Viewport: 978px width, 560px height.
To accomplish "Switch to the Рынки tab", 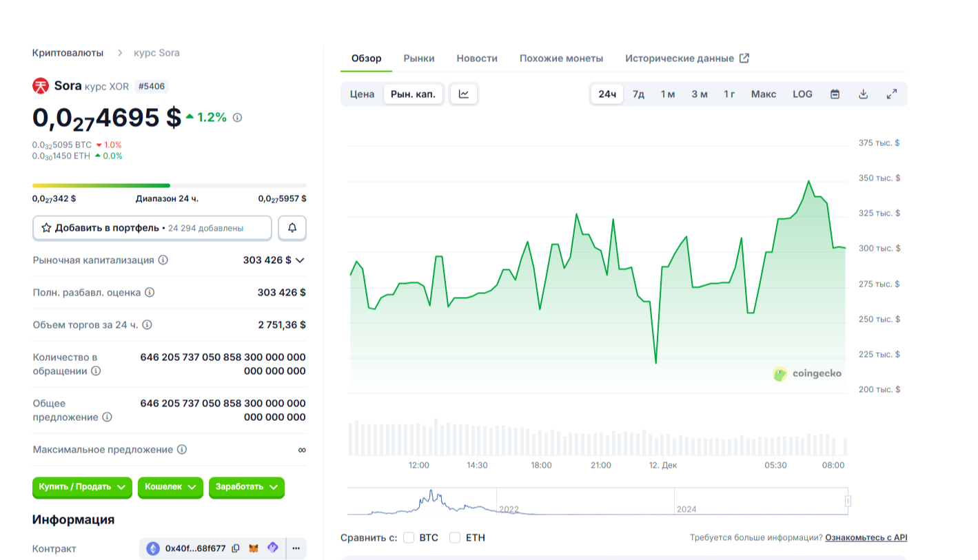I will pyautogui.click(x=419, y=59).
